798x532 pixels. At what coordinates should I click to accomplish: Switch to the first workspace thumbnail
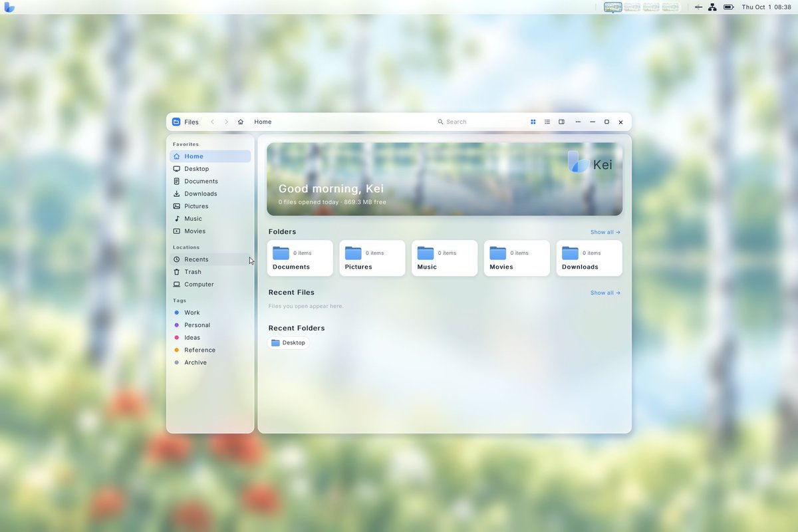(613, 7)
